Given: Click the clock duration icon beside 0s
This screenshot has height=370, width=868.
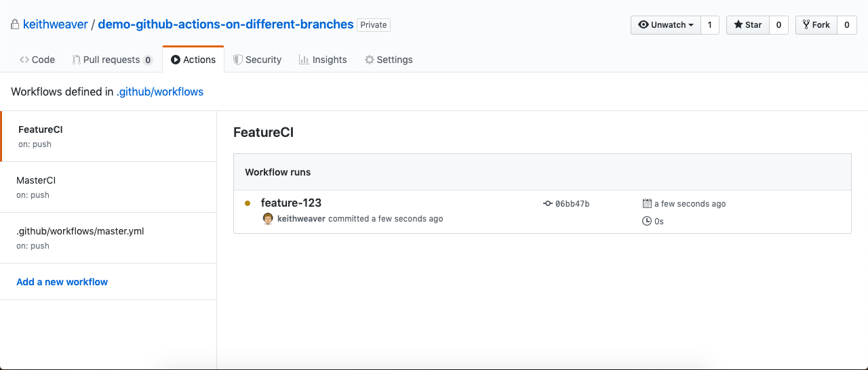Looking at the screenshot, I should pyautogui.click(x=647, y=221).
